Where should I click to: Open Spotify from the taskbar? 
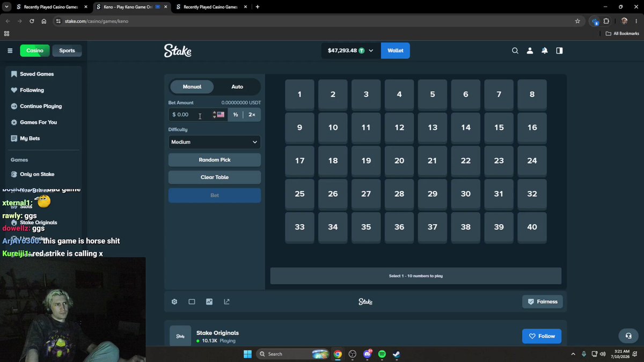382,354
